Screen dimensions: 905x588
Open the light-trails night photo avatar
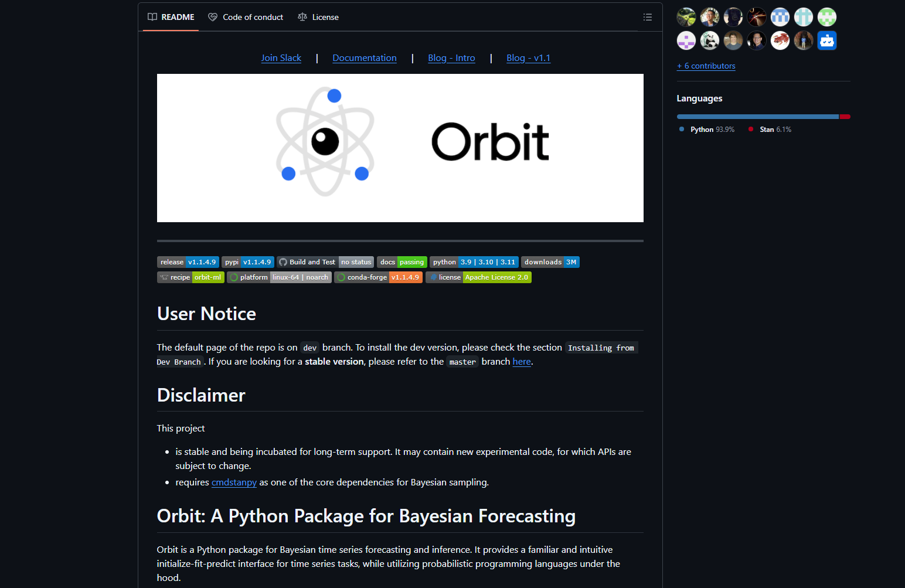pos(757,17)
